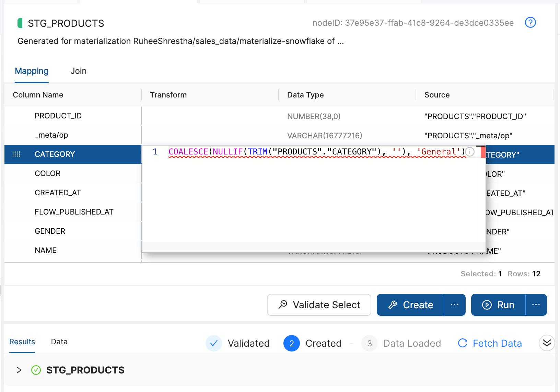This screenshot has width=560, height=392.
Task: Click the Data Loaded step 3 badge
Action: click(x=369, y=343)
